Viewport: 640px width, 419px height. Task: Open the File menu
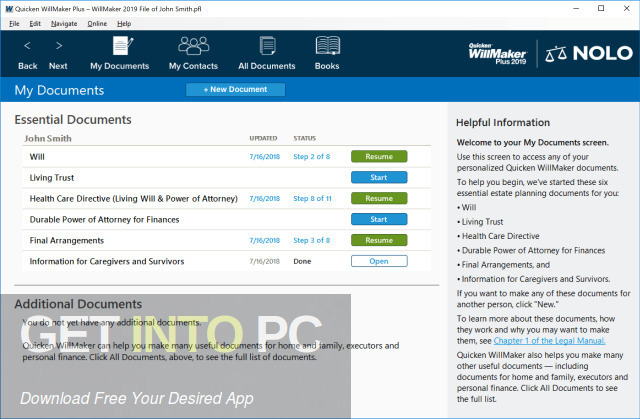(14, 24)
